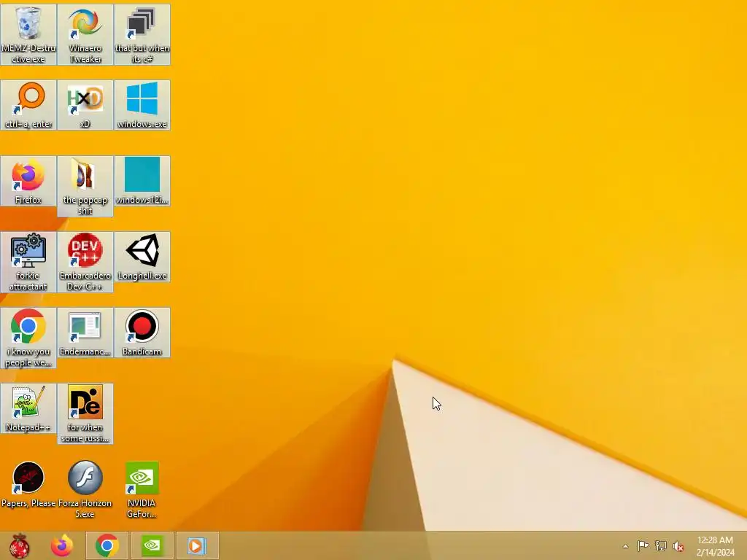This screenshot has height=560, width=747.
Task: Click the ornament Start button on taskbar
Action: pyautogui.click(x=19, y=545)
